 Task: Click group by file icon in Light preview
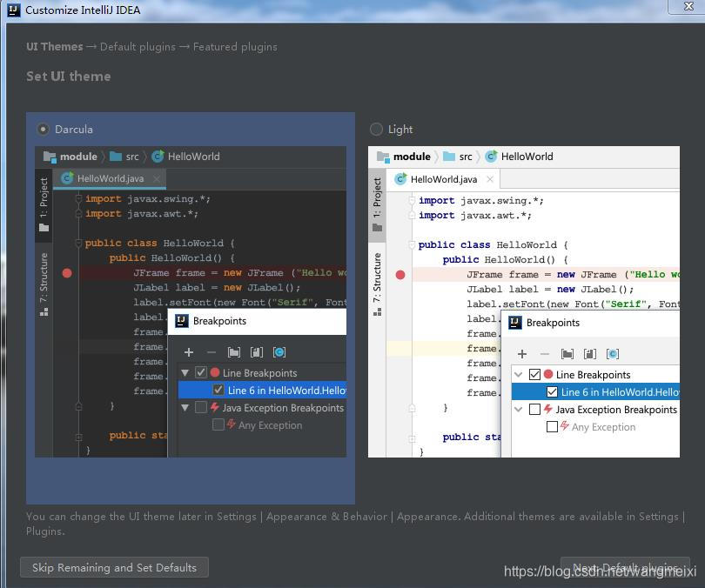click(590, 354)
